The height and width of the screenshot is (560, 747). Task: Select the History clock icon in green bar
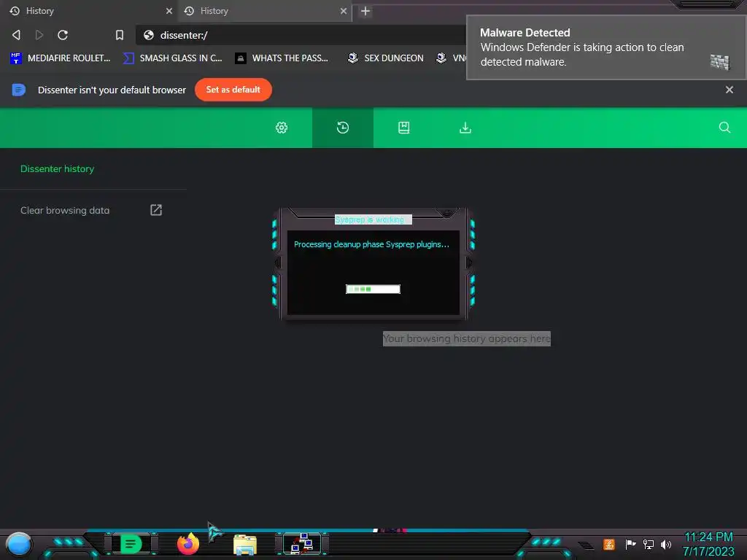343,128
